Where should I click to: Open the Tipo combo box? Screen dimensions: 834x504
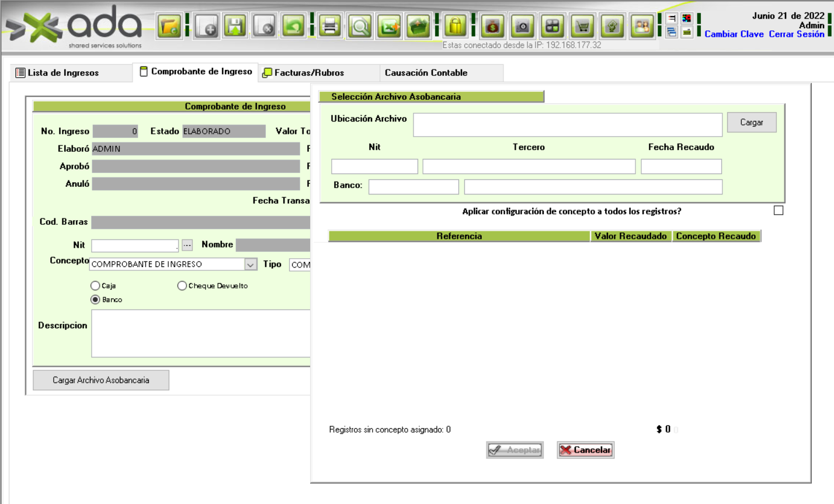[300, 265]
